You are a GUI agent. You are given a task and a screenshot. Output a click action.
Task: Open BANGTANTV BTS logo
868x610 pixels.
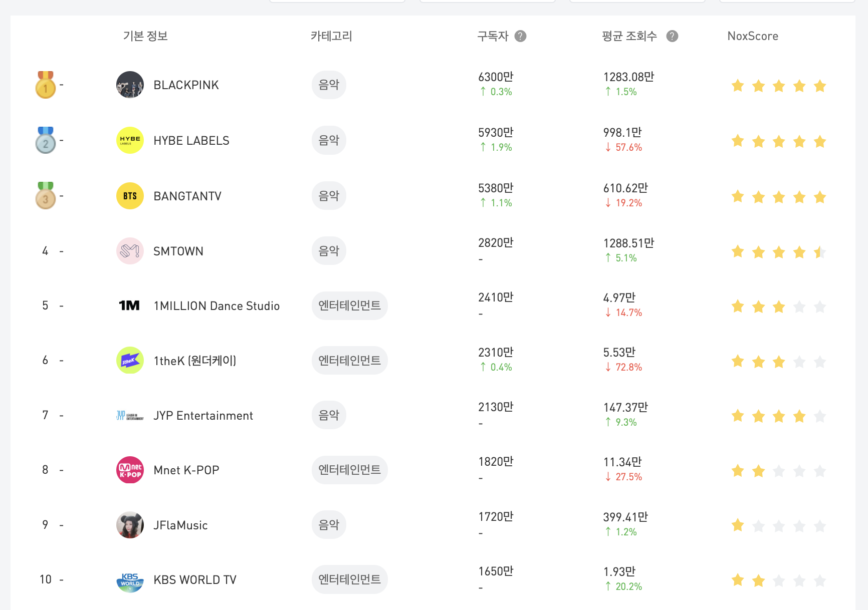click(x=130, y=196)
